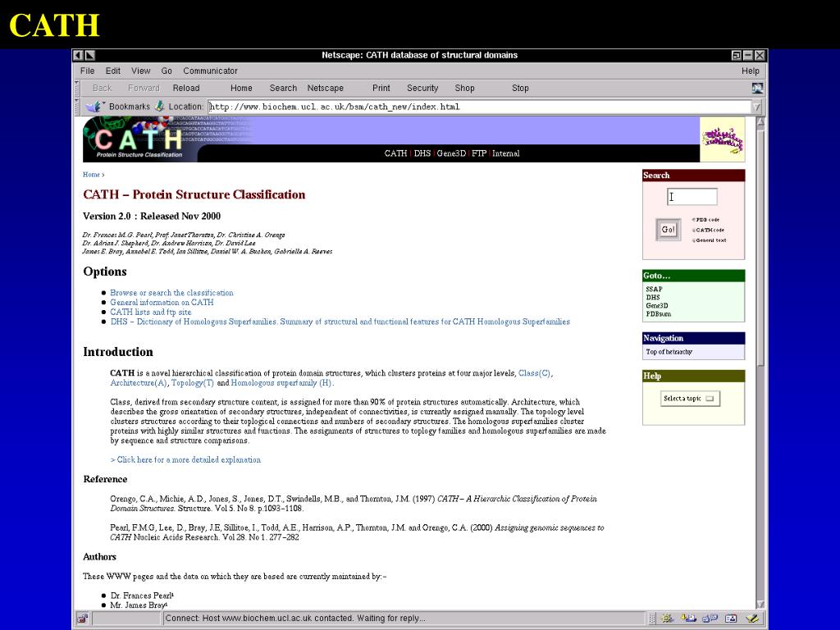
Task: Open the Help menu
Action: click(x=750, y=71)
